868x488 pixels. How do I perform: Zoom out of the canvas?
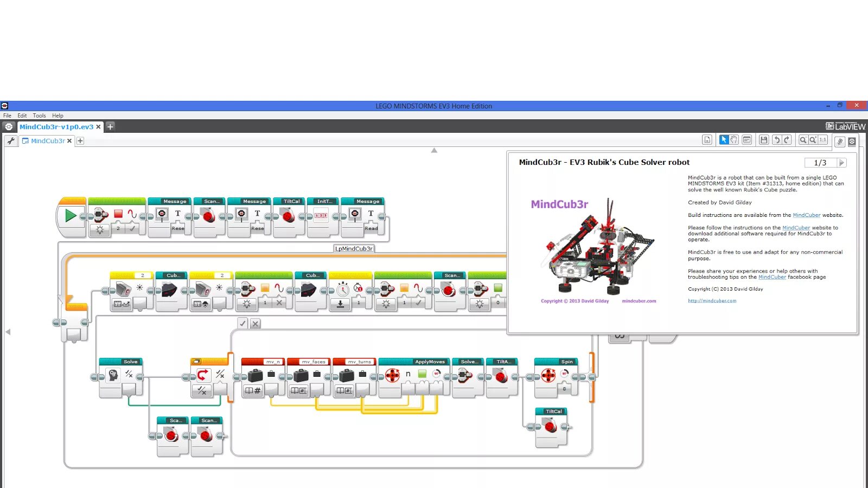click(x=803, y=140)
